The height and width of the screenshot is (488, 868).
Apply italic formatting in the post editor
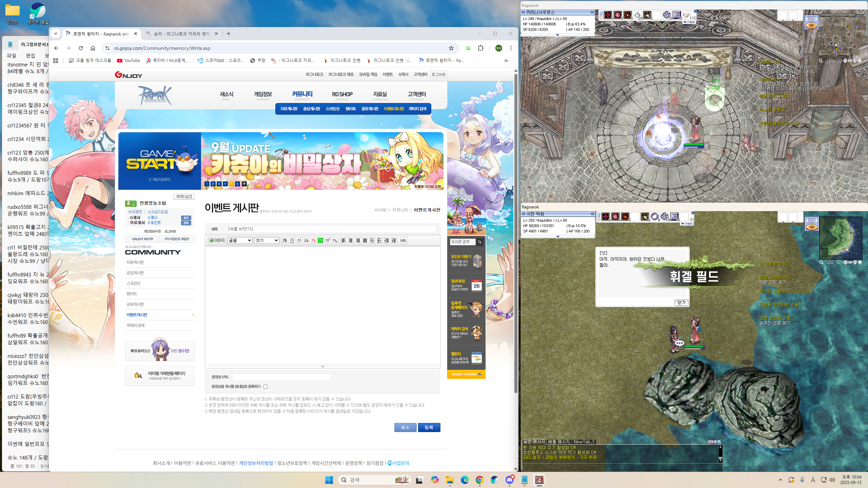[299, 240]
